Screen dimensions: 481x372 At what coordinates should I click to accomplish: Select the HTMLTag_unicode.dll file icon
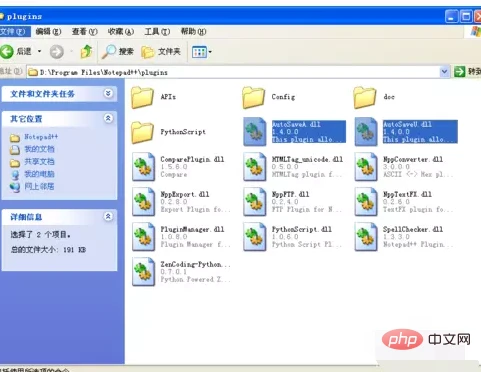click(255, 167)
